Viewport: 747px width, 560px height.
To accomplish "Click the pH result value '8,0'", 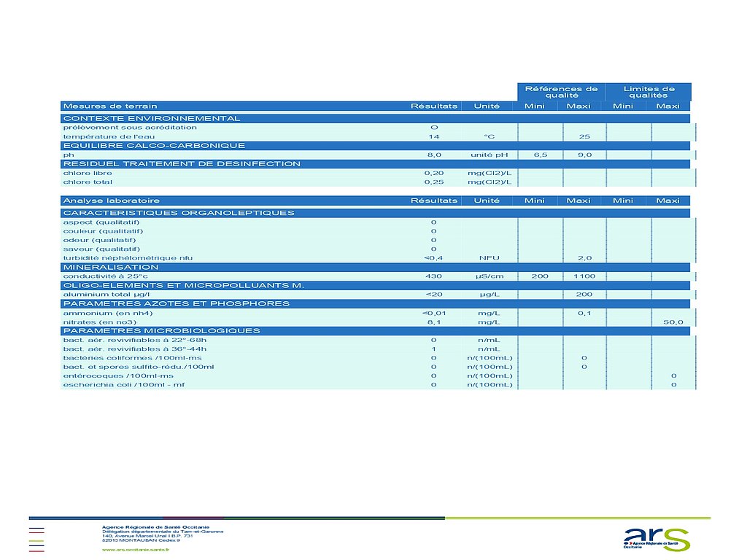I will 434,155.
